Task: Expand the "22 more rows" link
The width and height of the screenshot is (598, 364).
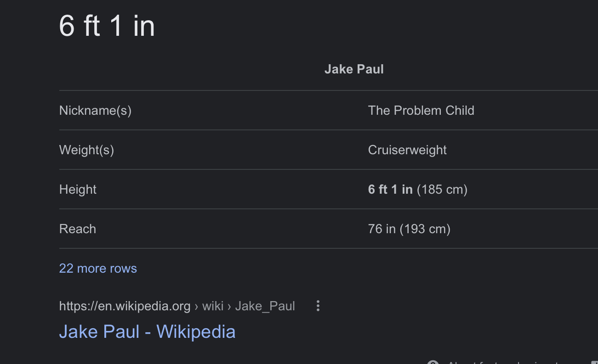Action: [x=98, y=269]
